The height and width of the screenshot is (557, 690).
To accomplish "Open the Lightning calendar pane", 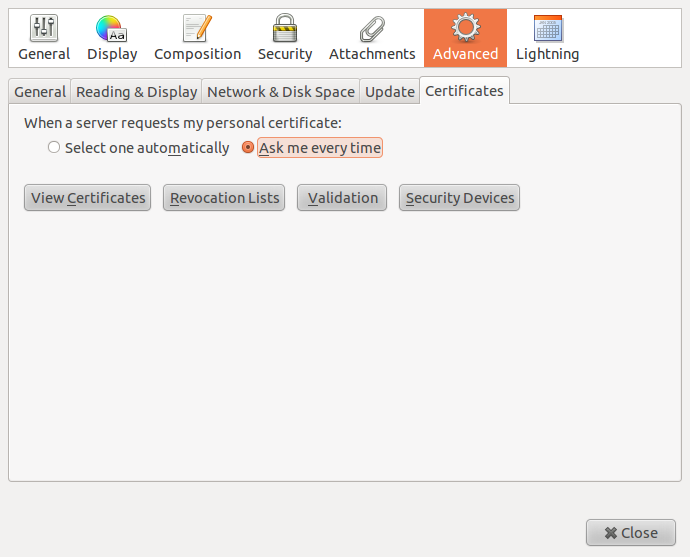I will tap(547, 38).
